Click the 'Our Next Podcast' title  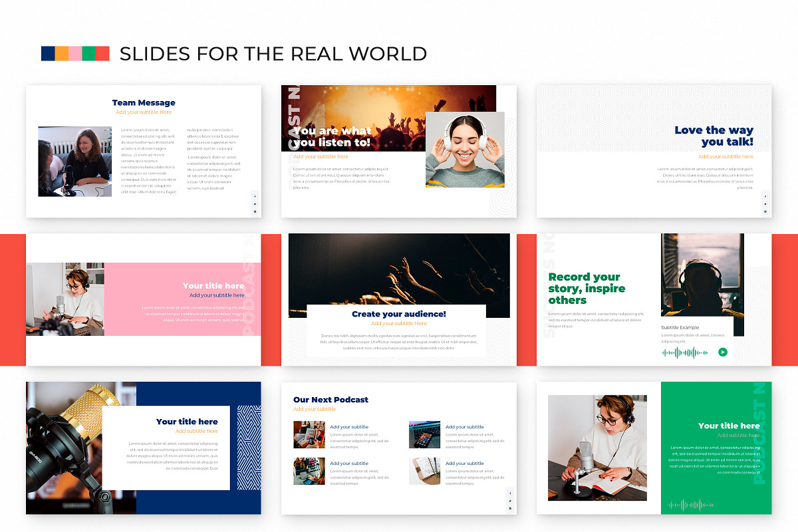[x=331, y=400]
